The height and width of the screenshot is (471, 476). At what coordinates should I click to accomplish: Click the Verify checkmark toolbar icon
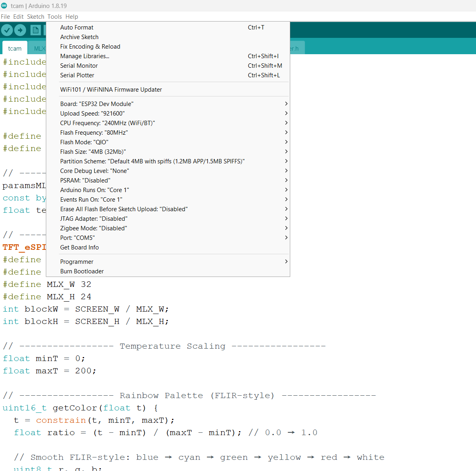[x=7, y=30]
